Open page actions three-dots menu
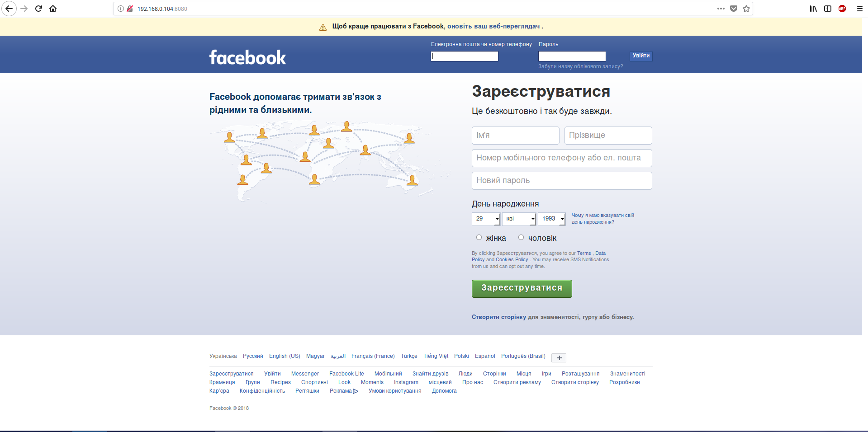This screenshot has width=868, height=432. (721, 9)
